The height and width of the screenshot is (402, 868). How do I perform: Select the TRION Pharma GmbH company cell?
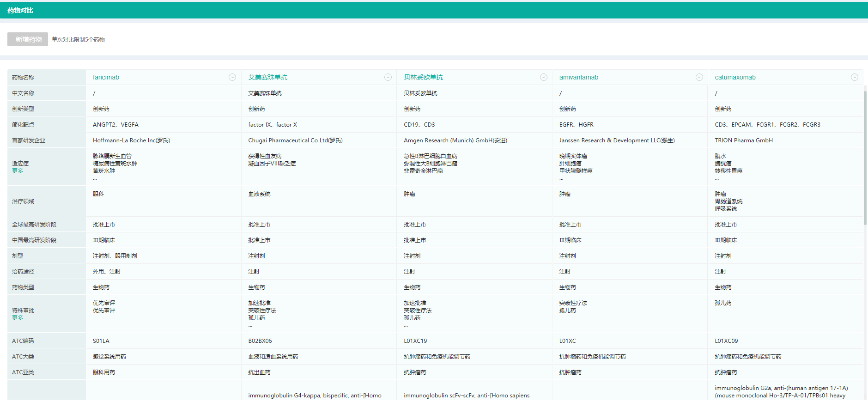pyautogui.click(x=743, y=140)
